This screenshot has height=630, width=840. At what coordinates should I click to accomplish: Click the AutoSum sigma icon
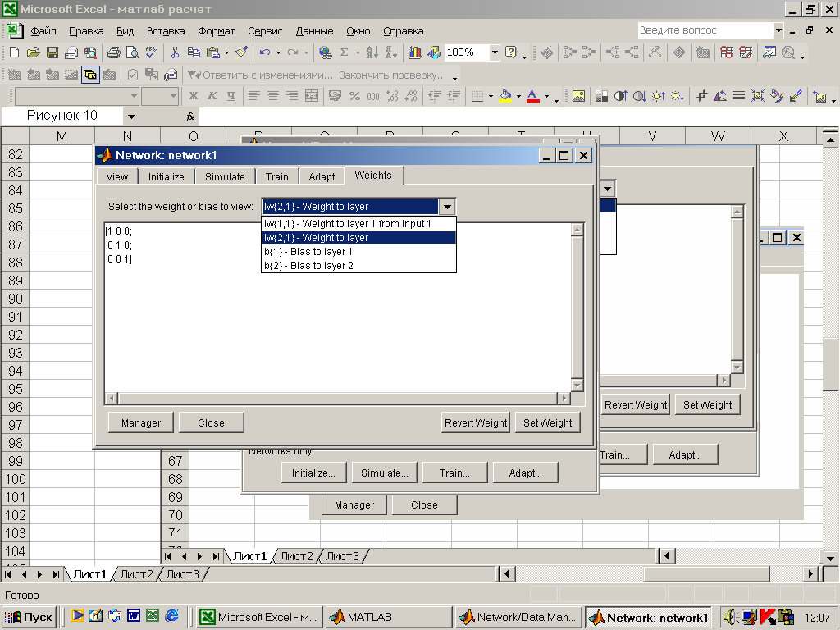(344, 52)
